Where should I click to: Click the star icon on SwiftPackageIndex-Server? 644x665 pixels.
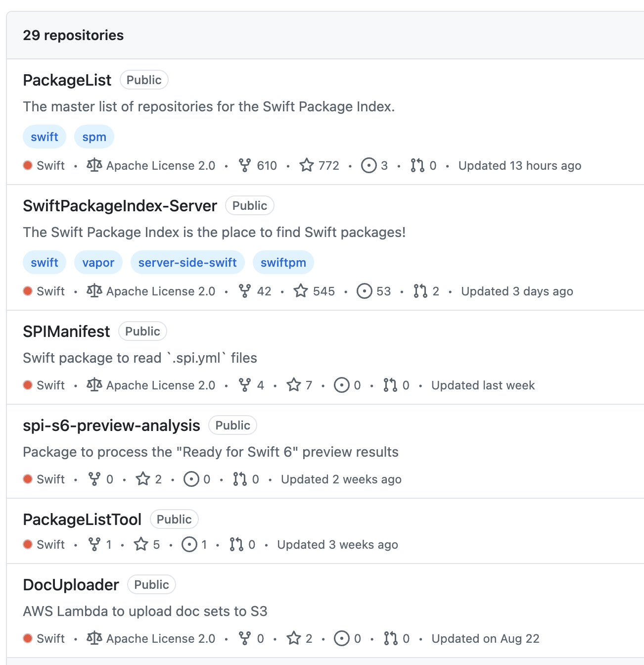[x=302, y=291]
